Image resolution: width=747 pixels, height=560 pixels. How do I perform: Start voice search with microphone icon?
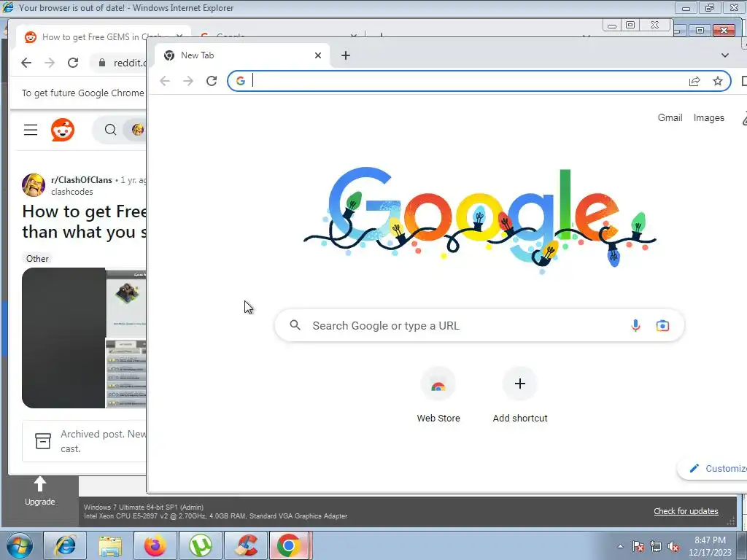tap(635, 326)
